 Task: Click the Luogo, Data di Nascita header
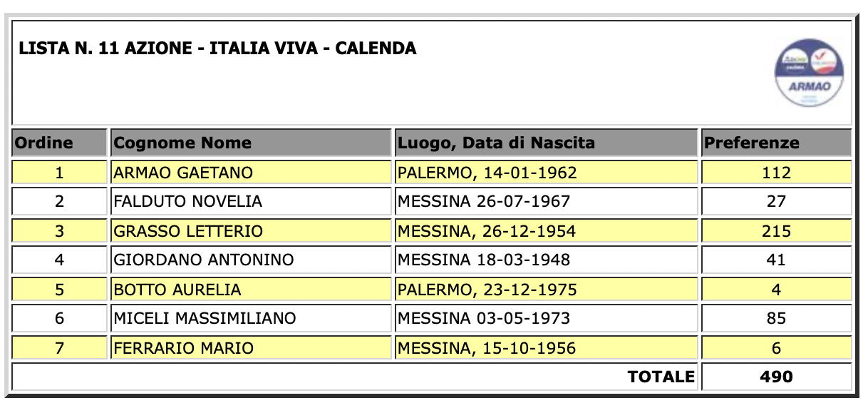(547, 143)
